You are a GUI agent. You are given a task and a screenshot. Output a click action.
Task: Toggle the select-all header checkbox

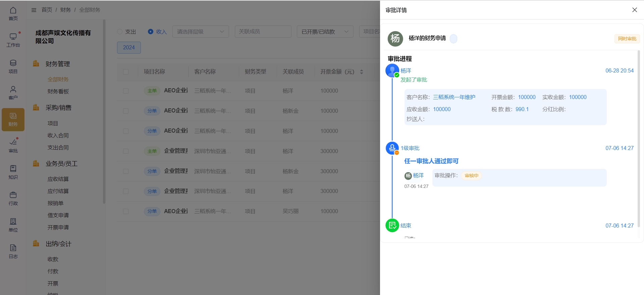(x=126, y=72)
